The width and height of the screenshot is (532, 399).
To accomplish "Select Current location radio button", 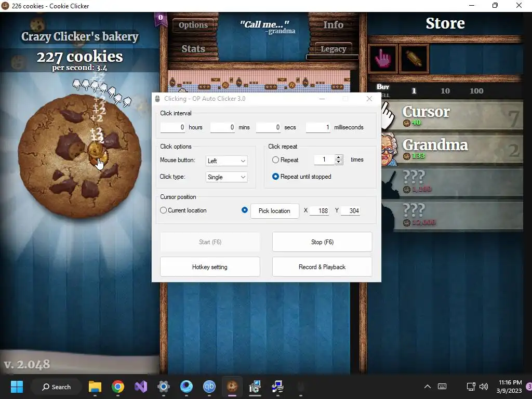I will point(163,210).
